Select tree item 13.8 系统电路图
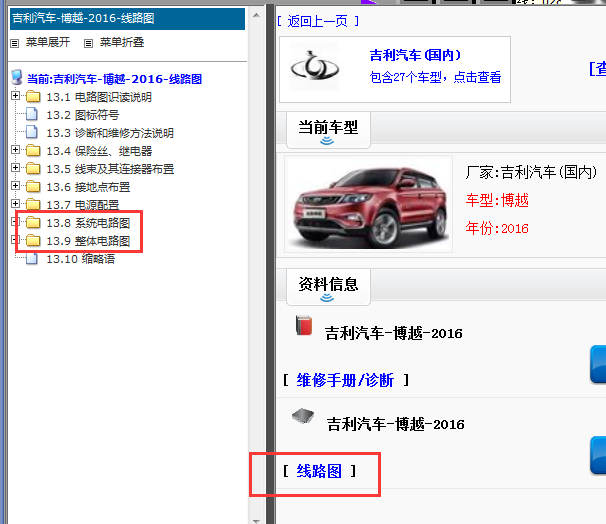Viewport: 606px width, 524px height. pyautogui.click(x=88, y=223)
